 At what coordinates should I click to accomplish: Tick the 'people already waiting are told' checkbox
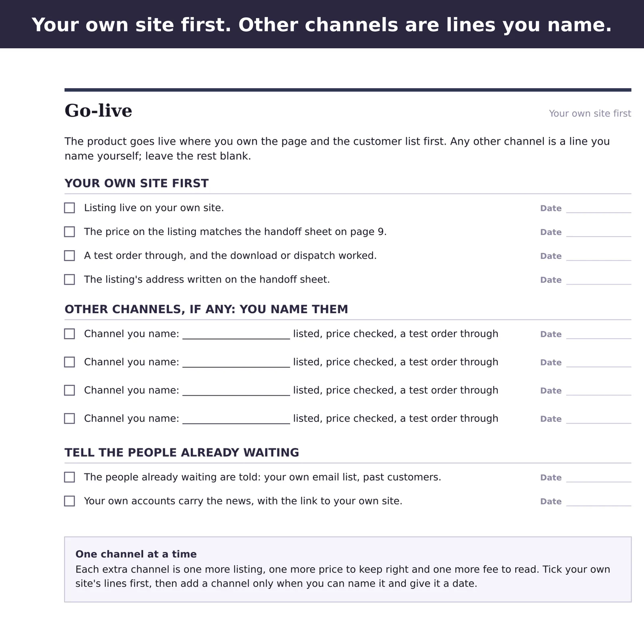tap(69, 477)
